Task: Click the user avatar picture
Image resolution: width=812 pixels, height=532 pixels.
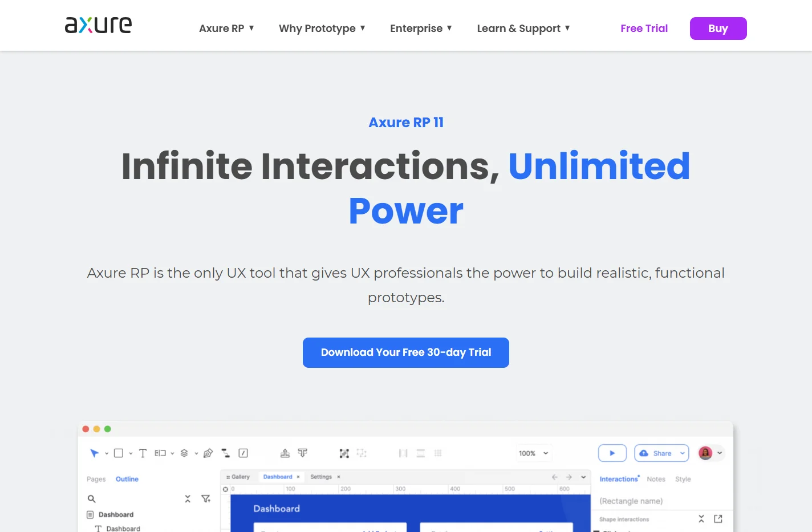Action: [705, 453]
